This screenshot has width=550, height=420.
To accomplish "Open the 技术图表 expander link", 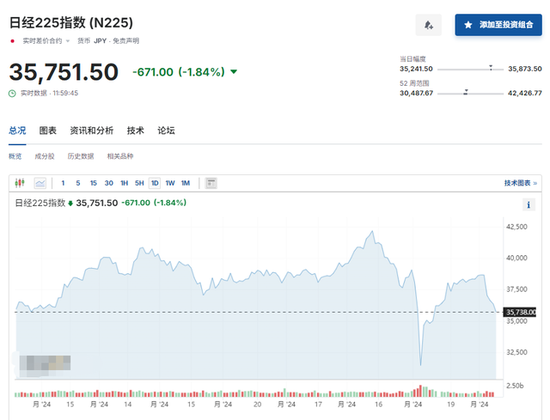I will (521, 183).
